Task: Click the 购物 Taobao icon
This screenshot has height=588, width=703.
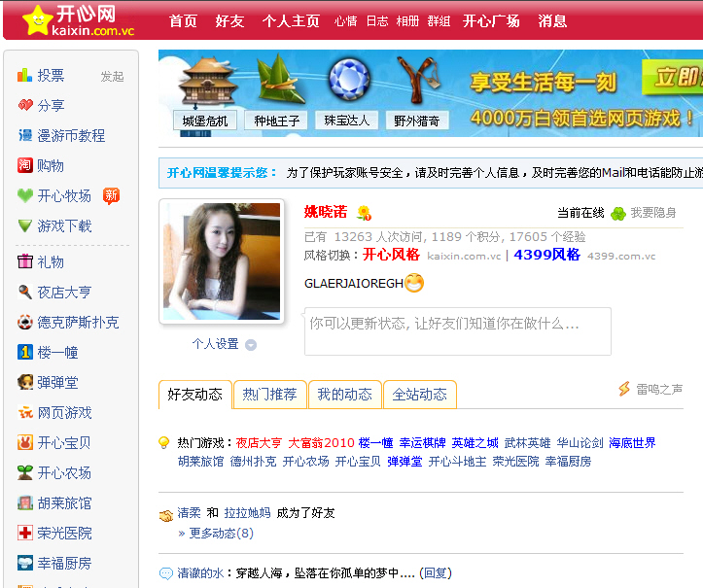Action: pos(25,165)
